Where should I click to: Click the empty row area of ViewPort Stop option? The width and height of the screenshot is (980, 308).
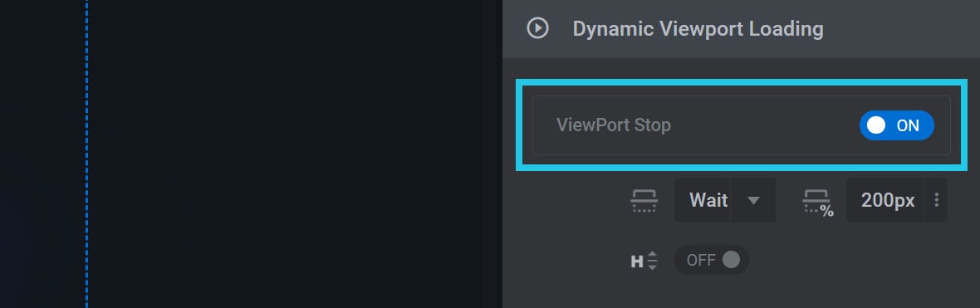click(x=764, y=125)
